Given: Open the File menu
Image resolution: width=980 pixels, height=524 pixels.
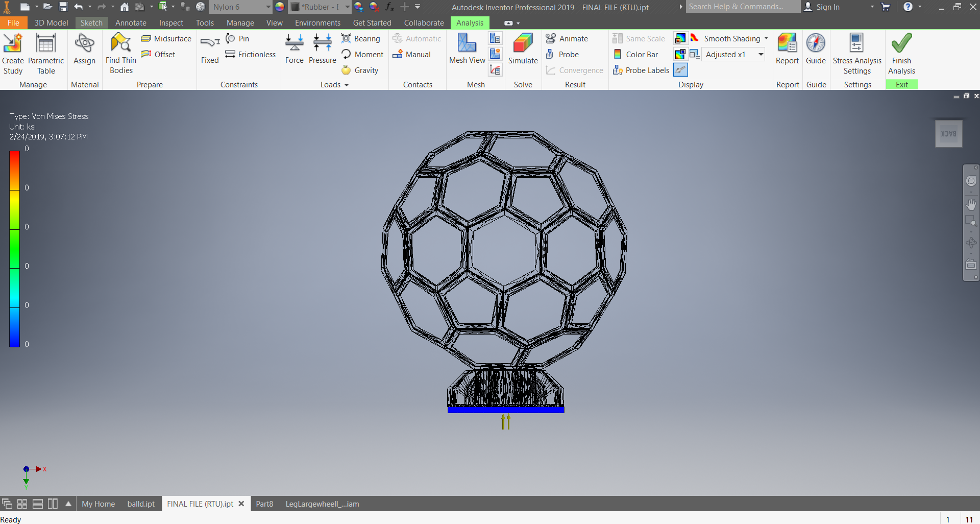Looking at the screenshot, I should (x=13, y=22).
